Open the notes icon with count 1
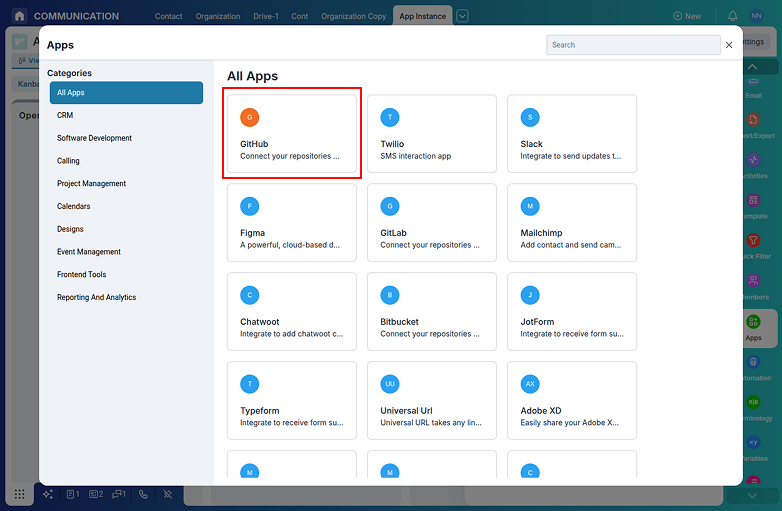 tap(73, 494)
